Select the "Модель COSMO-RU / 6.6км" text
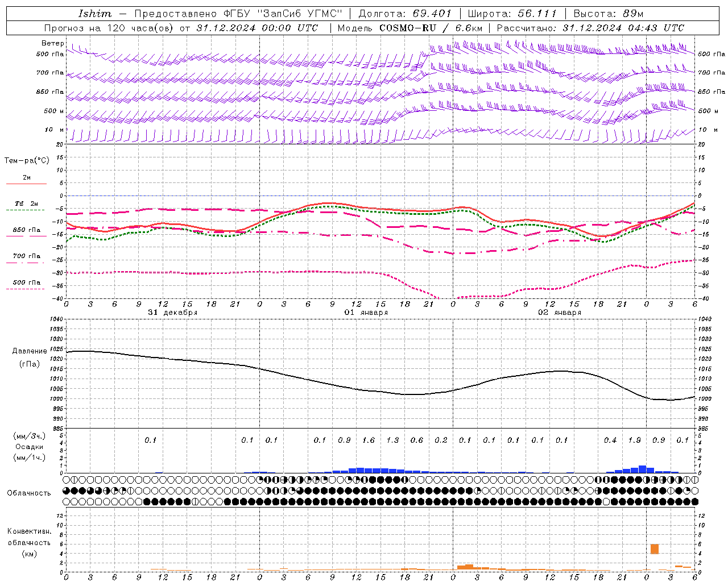 (x=410, y=28)
